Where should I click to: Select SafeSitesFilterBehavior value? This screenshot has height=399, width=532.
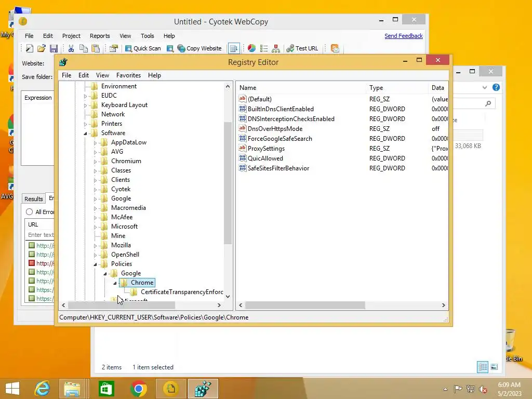(278, 168)
